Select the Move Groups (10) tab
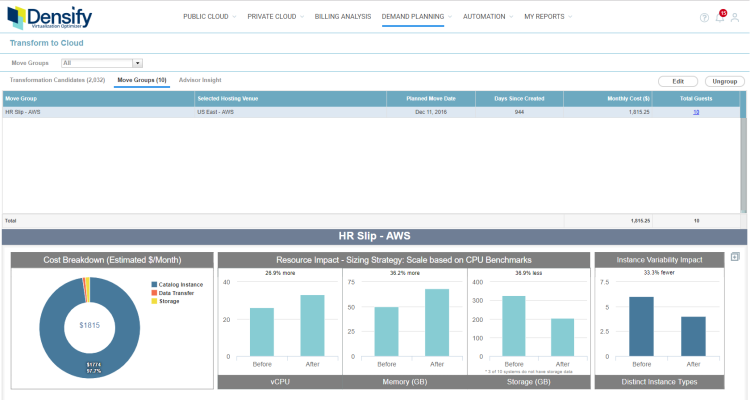Viewport: 750px width, 400px height. pos(142,80)
